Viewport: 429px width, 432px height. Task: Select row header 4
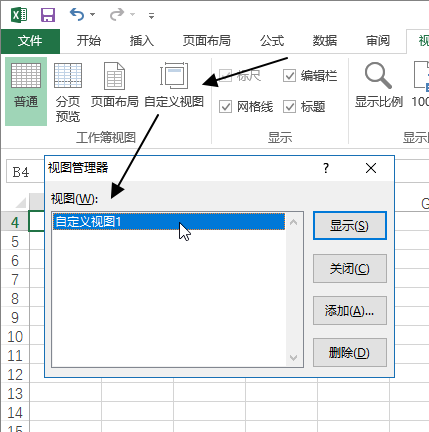(15, 222)
